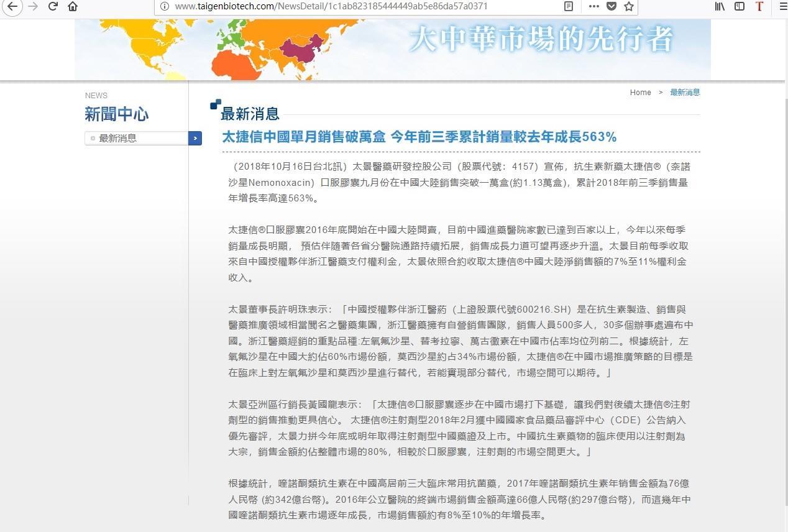Click the browser forward arrow
This screenshot has height=532, width=788.
click(33, 6)
